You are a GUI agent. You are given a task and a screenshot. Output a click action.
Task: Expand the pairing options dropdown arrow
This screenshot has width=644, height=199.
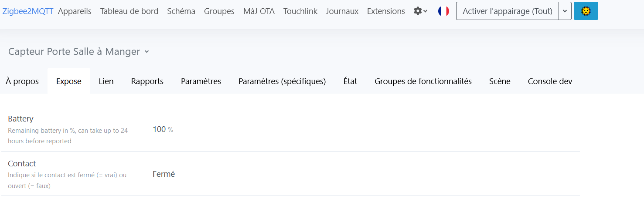[x=565, y=11]
